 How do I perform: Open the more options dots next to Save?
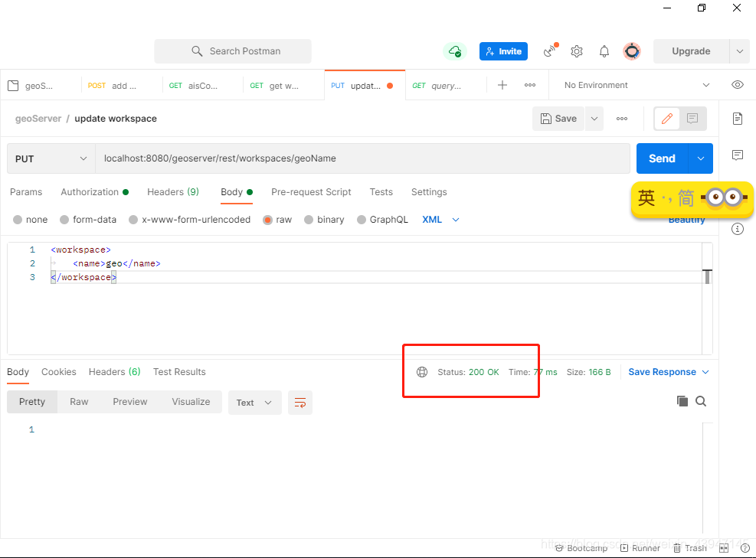(x=621, y=119)
